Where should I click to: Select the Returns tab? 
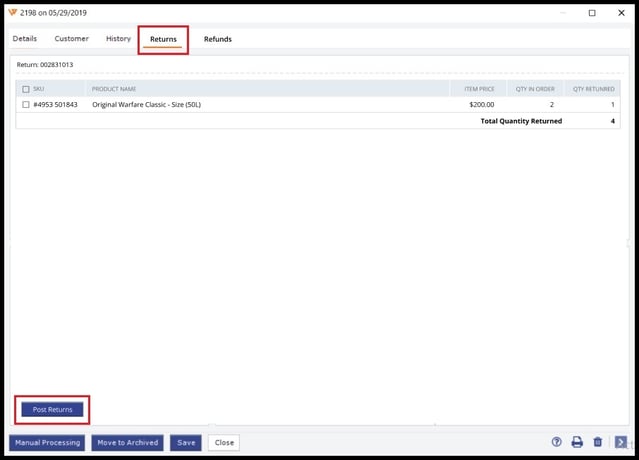click(163, 40)
